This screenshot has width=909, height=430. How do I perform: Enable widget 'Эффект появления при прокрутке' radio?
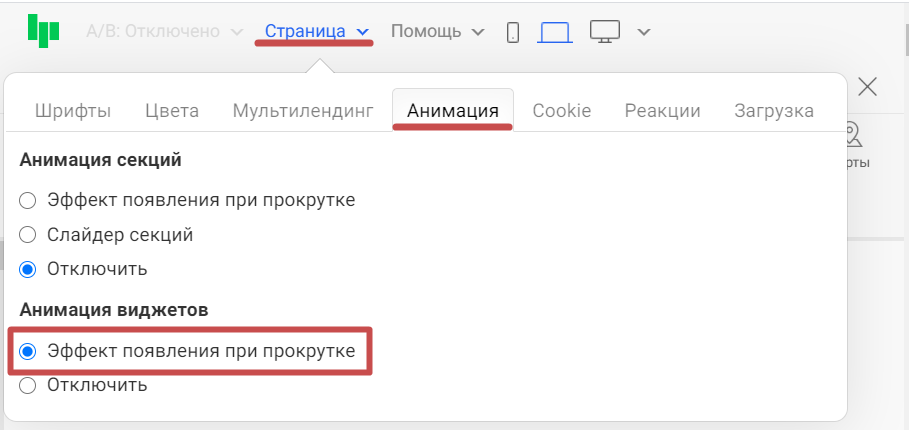coord(28,351)
